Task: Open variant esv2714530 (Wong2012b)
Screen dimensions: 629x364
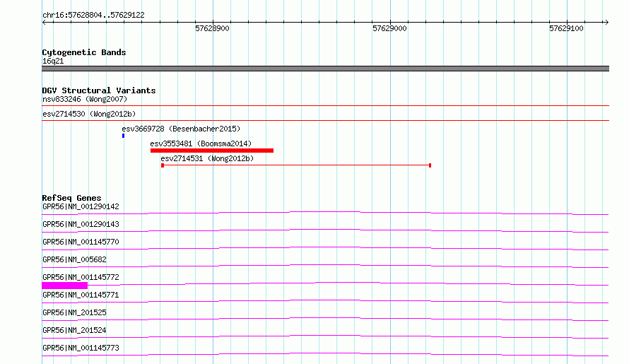Action: point(89,114)
